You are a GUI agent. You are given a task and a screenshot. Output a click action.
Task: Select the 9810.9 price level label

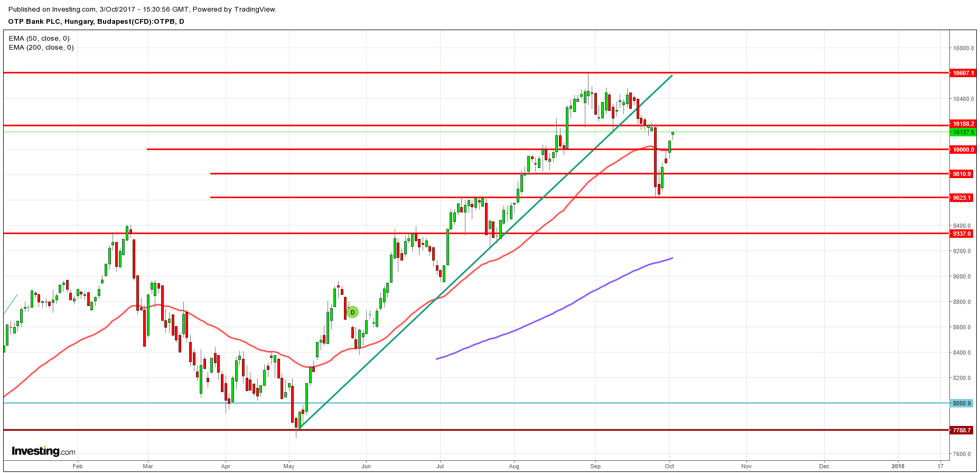click(962, 174)
